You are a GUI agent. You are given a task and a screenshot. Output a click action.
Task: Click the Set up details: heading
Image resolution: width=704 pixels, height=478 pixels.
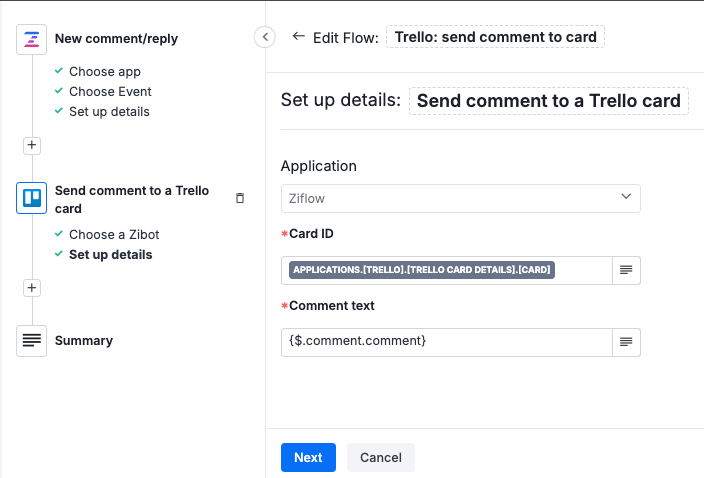(x=341, y=100)
